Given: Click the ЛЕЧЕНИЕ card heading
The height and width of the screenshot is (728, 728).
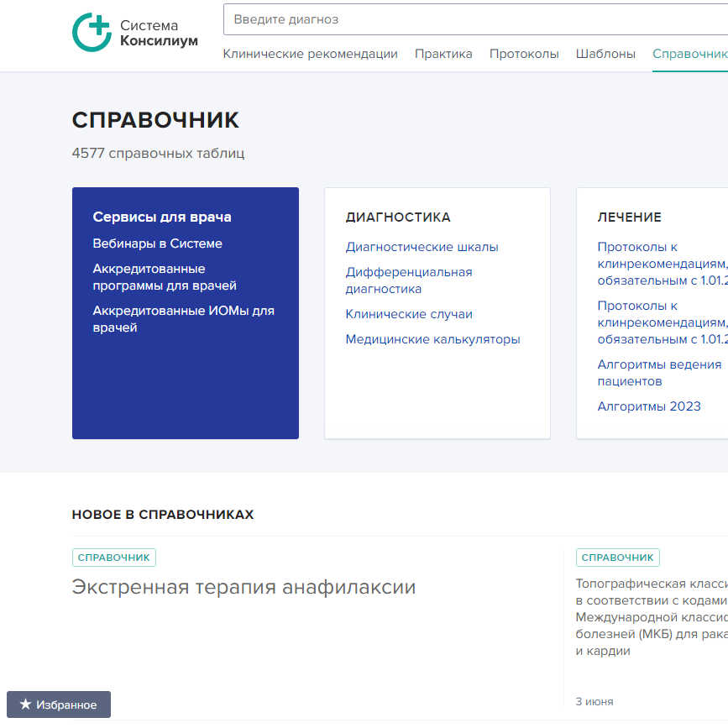Looking at the screenshot, I should (x=629, y=217).
